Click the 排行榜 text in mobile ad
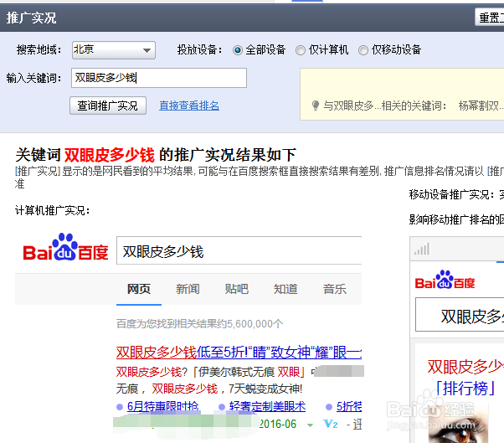 click(x=465, y=389)
